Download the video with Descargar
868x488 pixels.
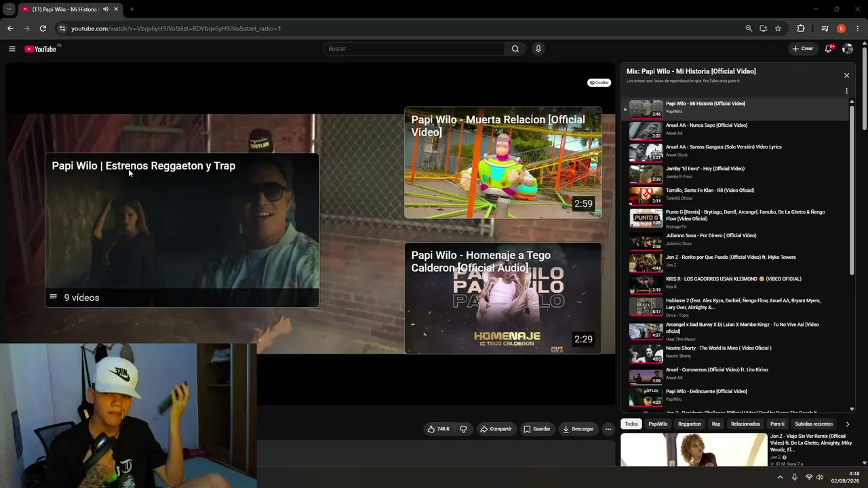(578, 429)
